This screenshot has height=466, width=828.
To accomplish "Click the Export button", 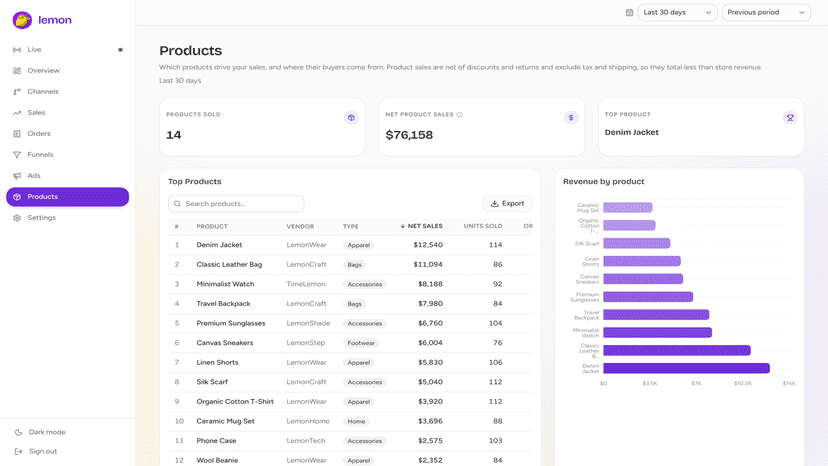I will coord(507,204).
